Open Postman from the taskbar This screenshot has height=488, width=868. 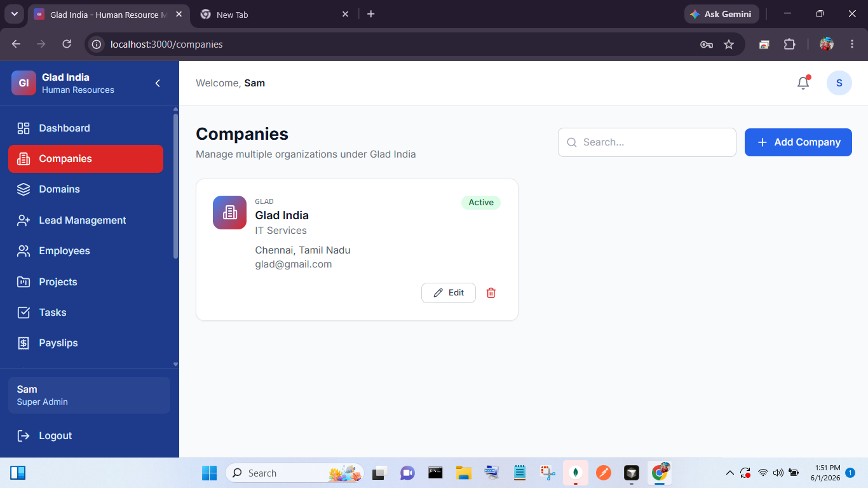tap(604, 473)
